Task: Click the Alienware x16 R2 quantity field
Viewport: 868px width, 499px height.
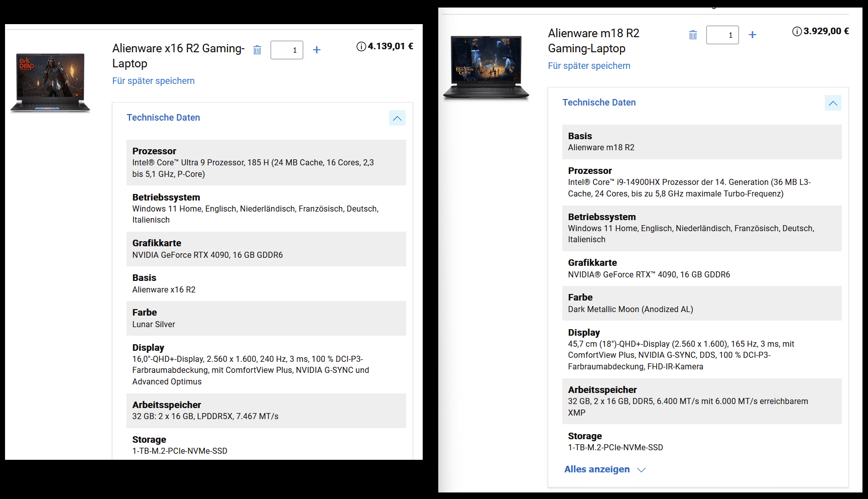Action: click(x=287, y=50)
